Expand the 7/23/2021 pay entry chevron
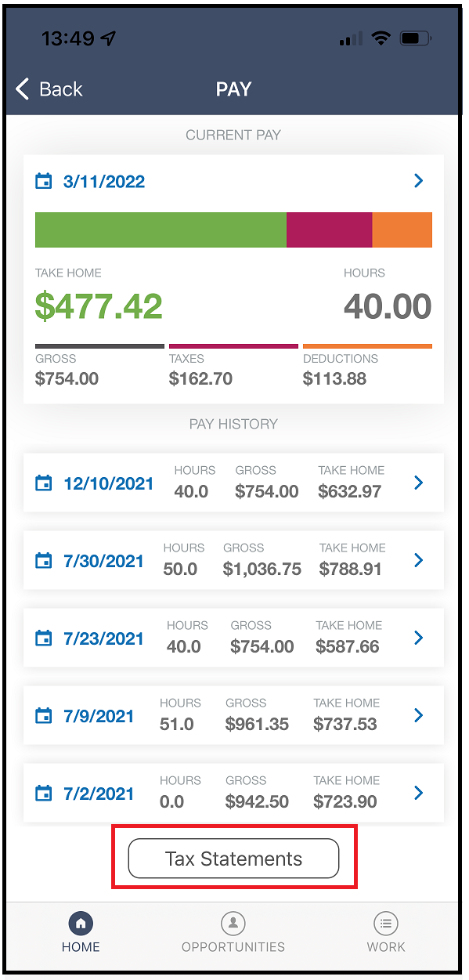 click(419, 638)
